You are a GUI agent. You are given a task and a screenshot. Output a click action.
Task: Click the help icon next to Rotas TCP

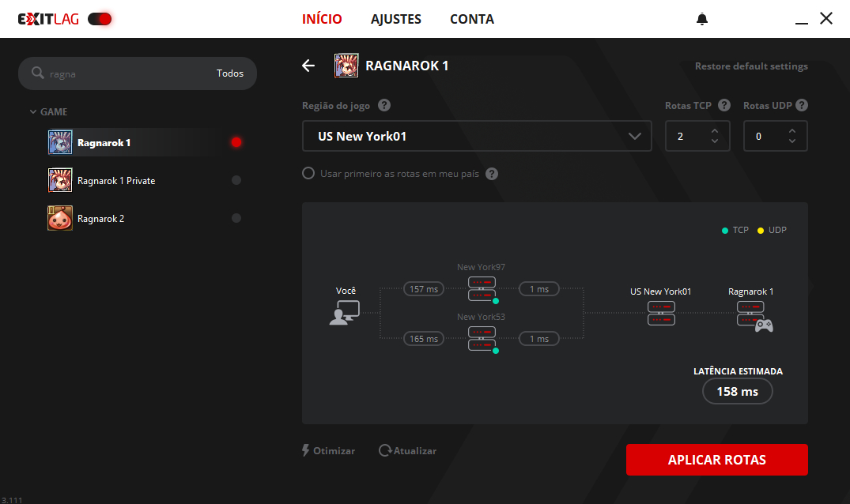tap(724, 105)
